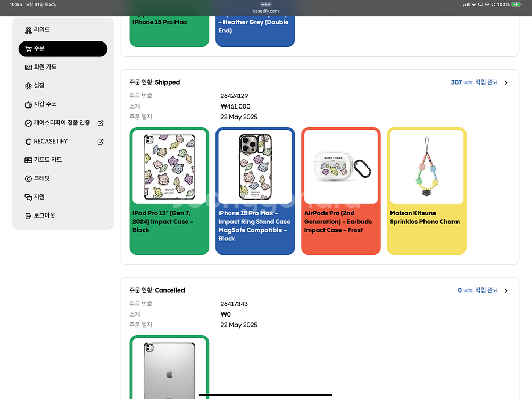Click AirPods Pro (2nd Generation) product title
This screenshot has width=532, height=399.
[x=338, y=221]
